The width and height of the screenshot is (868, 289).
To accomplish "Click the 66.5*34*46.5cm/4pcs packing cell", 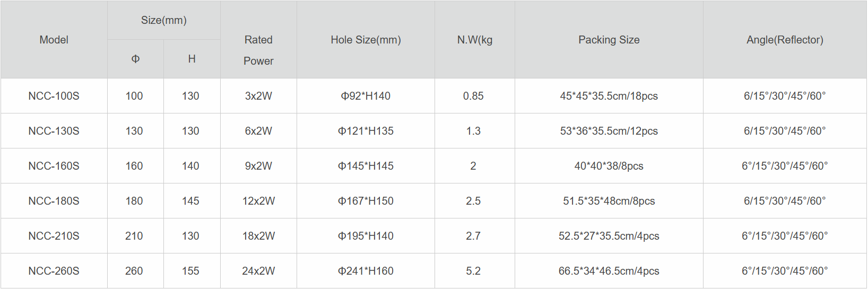I will point(609,271).
